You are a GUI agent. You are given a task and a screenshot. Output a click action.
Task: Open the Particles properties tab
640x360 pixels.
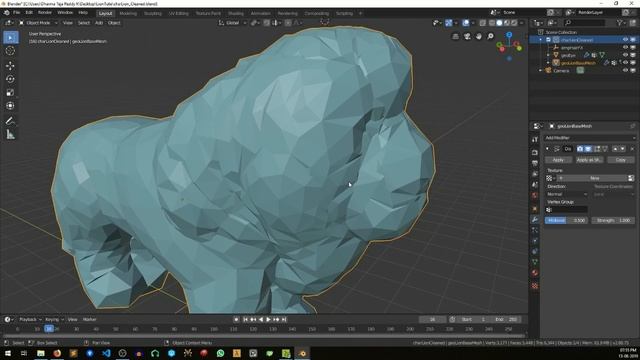[x=535, y=230]
